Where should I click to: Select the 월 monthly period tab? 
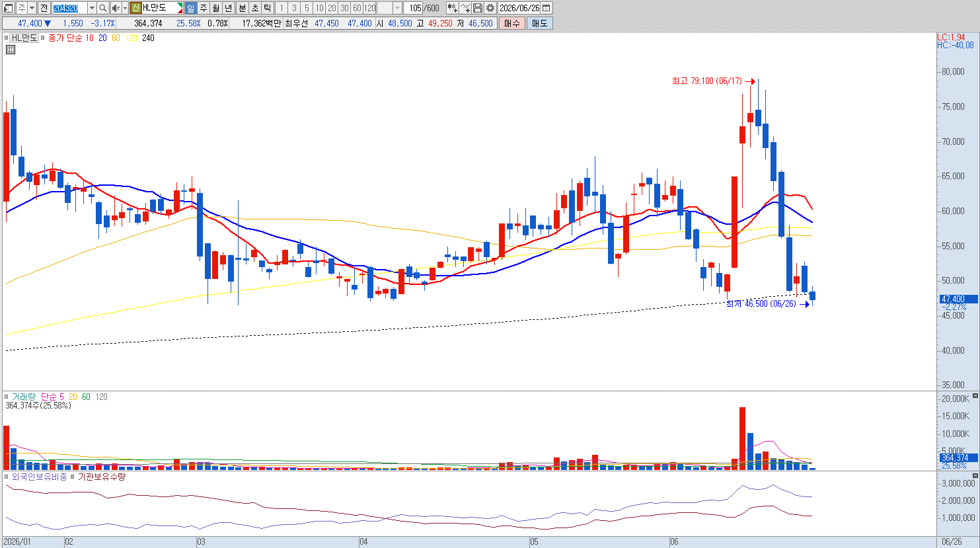pos(216,8)
